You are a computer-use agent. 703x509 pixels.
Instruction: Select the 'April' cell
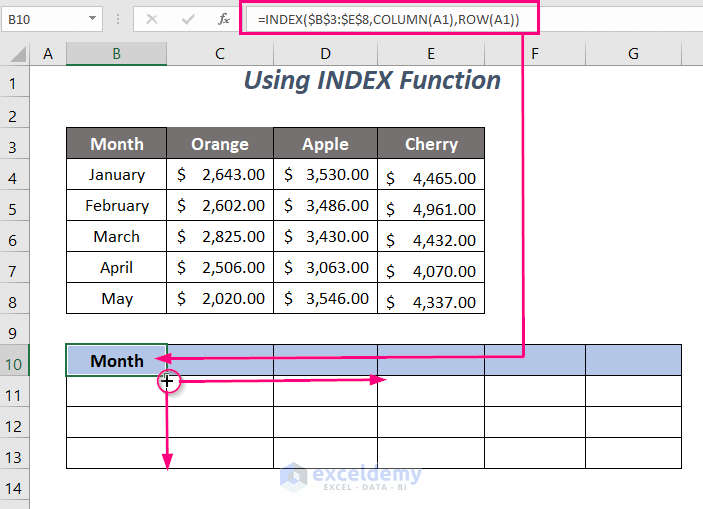click(x=117, y=267)
